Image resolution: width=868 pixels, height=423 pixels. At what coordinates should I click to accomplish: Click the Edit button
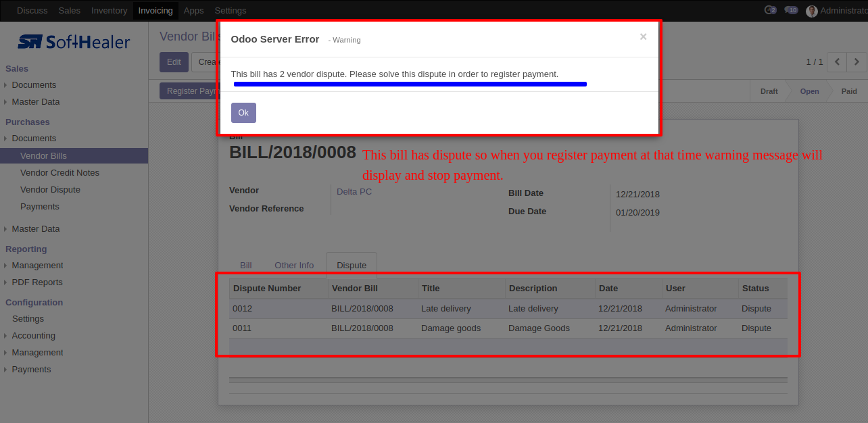[174, 62]
